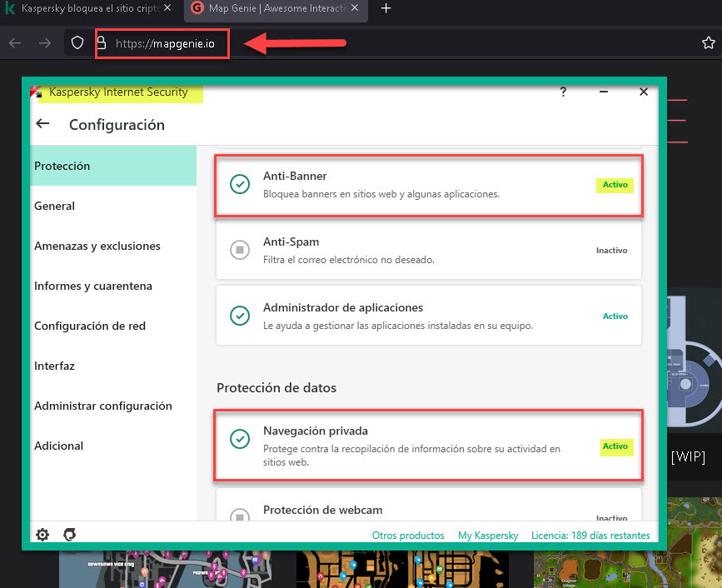Click Navegación privada Activo status label
This screenshot has height=588, width=722.
(x=615, y=446)
